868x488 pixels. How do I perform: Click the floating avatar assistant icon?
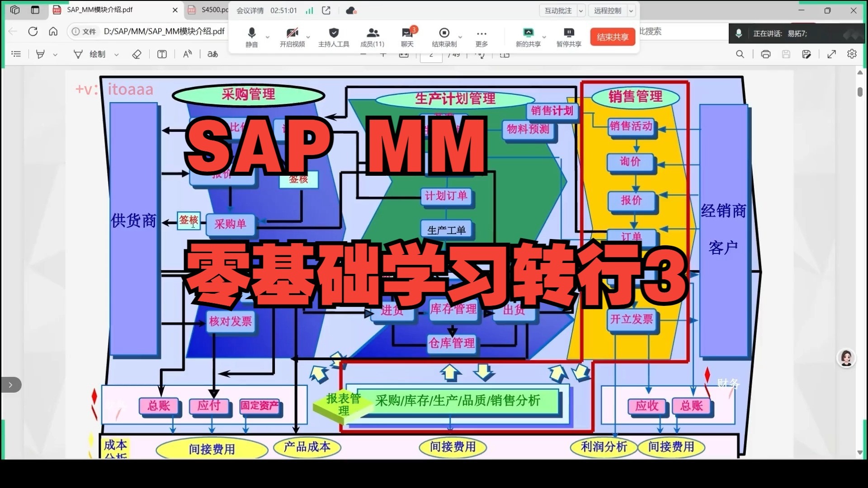[x=846, y=358]
